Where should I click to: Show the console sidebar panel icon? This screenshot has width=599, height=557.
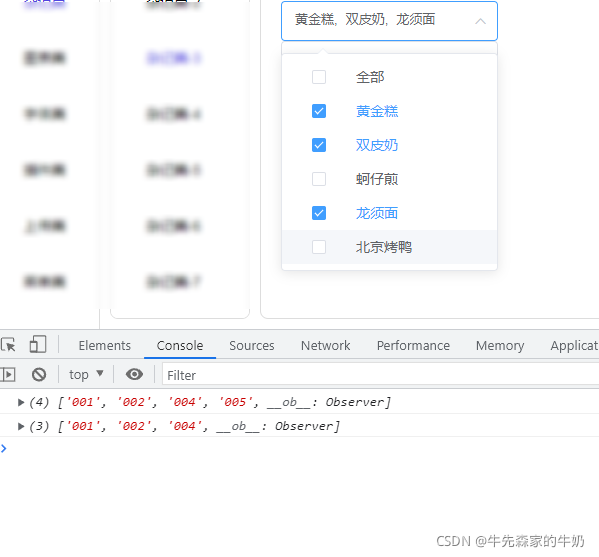coord(8,374)
